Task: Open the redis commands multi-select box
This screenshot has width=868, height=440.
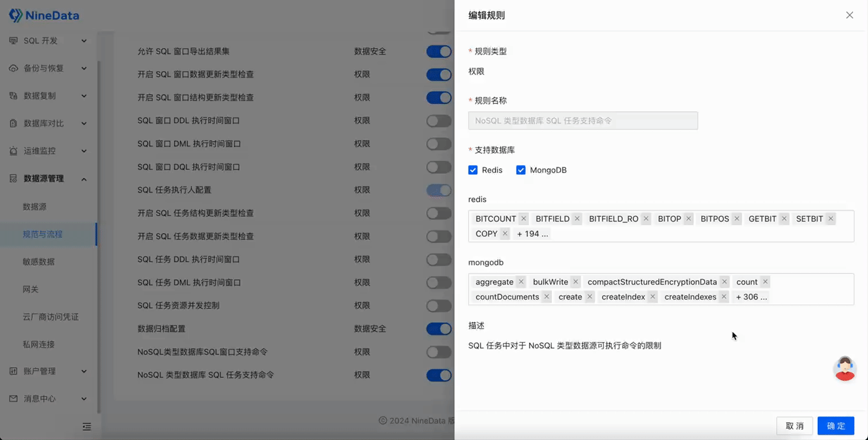Action: 661,226
